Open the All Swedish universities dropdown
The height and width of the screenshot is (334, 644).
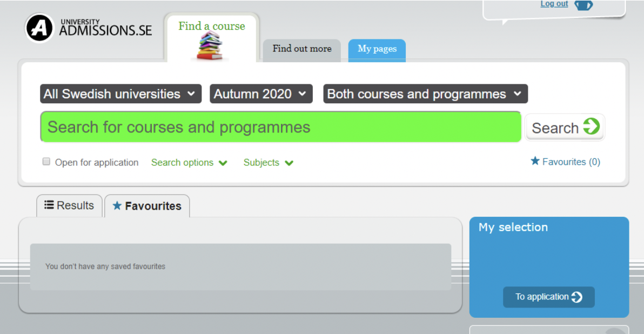(x=120, y=93)
